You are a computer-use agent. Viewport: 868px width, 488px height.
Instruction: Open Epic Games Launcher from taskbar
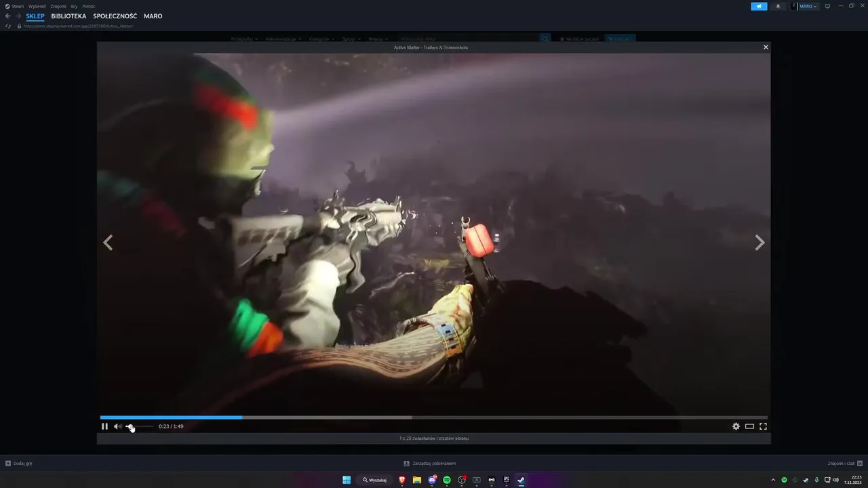507,480
